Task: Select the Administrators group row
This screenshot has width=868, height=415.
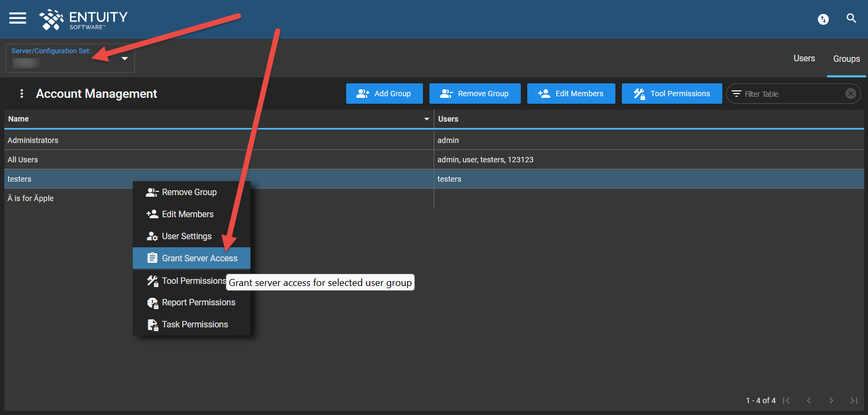Action: point(434,140)
